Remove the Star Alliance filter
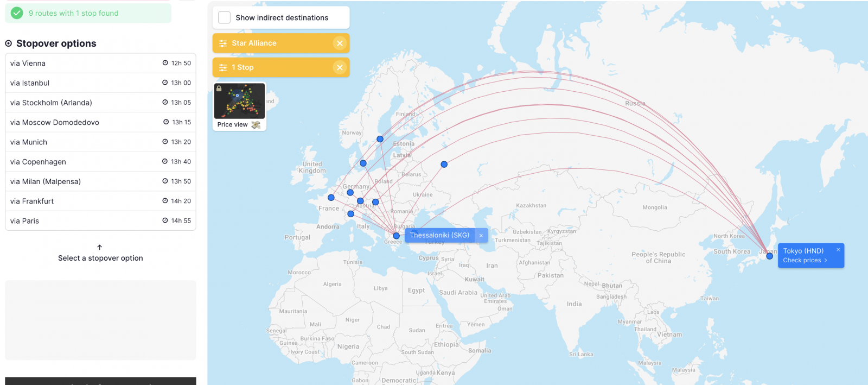Screen dimensions: 868x385 click(x=340, y=43)
